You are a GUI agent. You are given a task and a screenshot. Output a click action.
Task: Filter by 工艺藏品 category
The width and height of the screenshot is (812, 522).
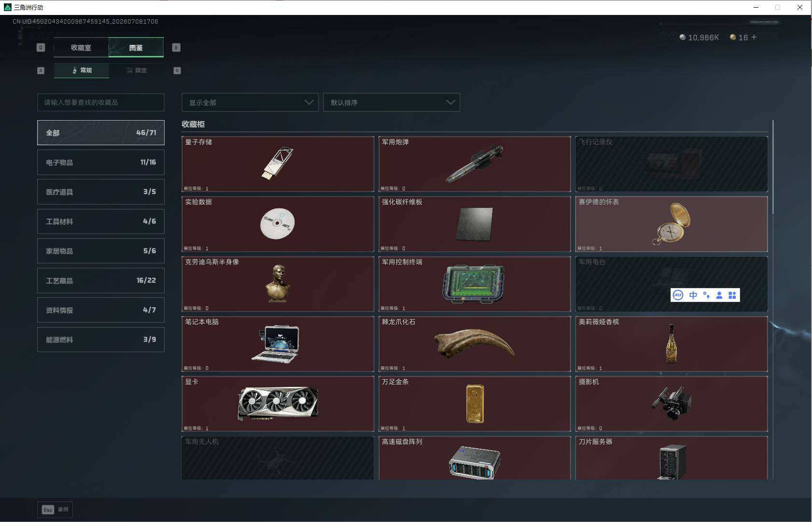pyautogui.click(x=101, y=280)
